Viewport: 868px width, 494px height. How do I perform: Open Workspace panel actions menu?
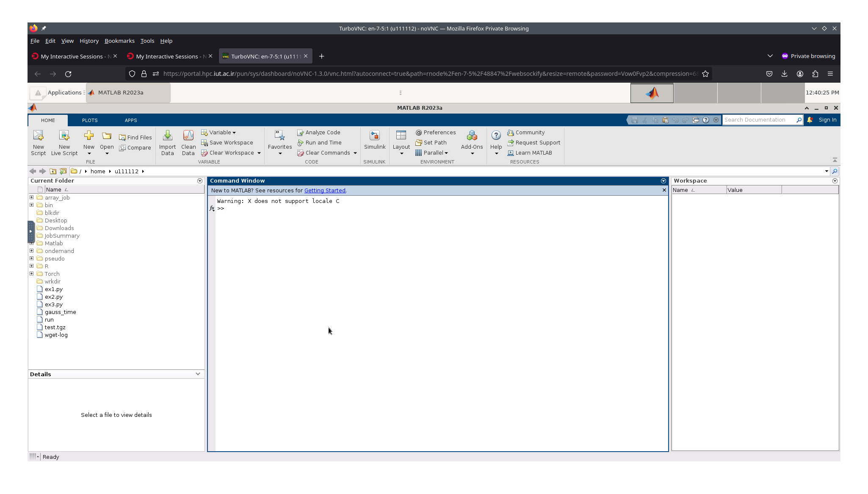[x=835, y=181]
